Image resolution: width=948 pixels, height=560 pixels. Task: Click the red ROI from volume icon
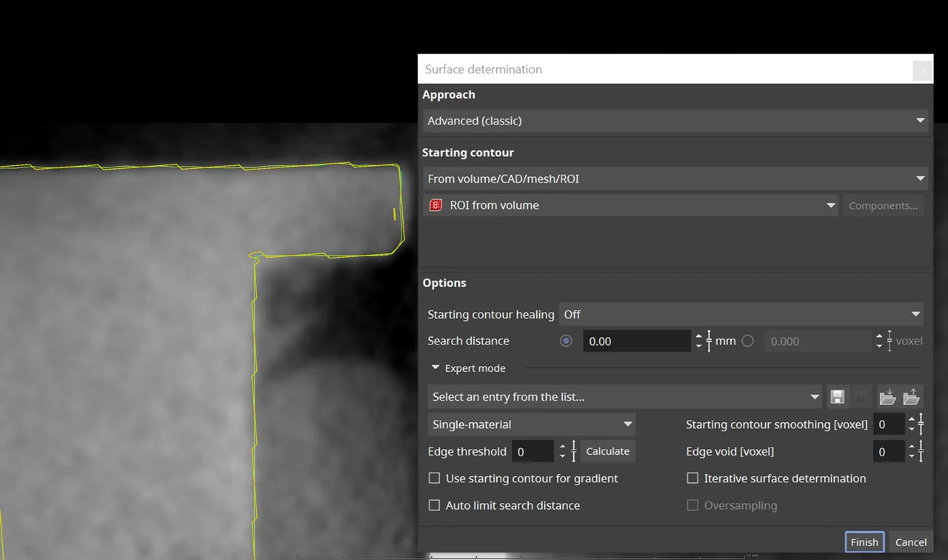click(436, 205)
